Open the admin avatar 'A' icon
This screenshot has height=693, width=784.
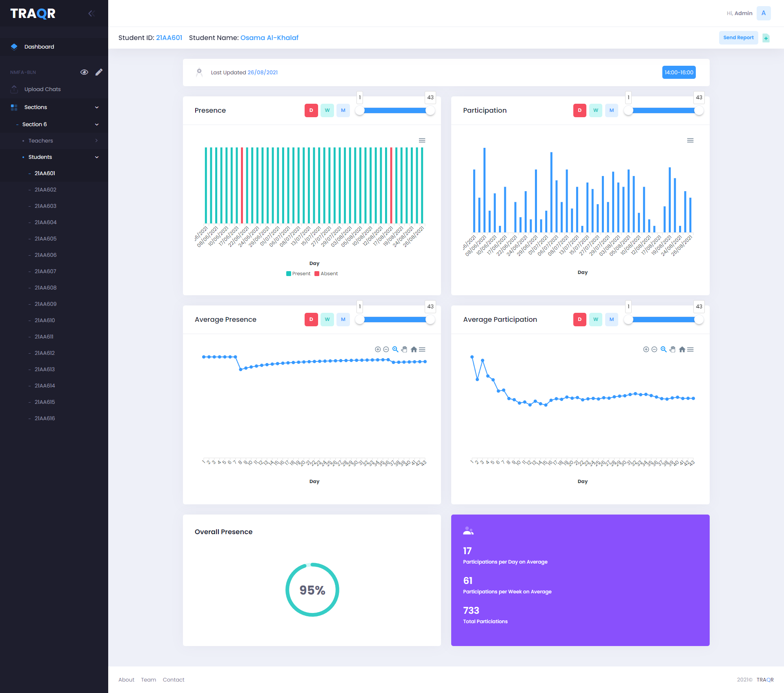pyautogui.click(x=764, y=13)
